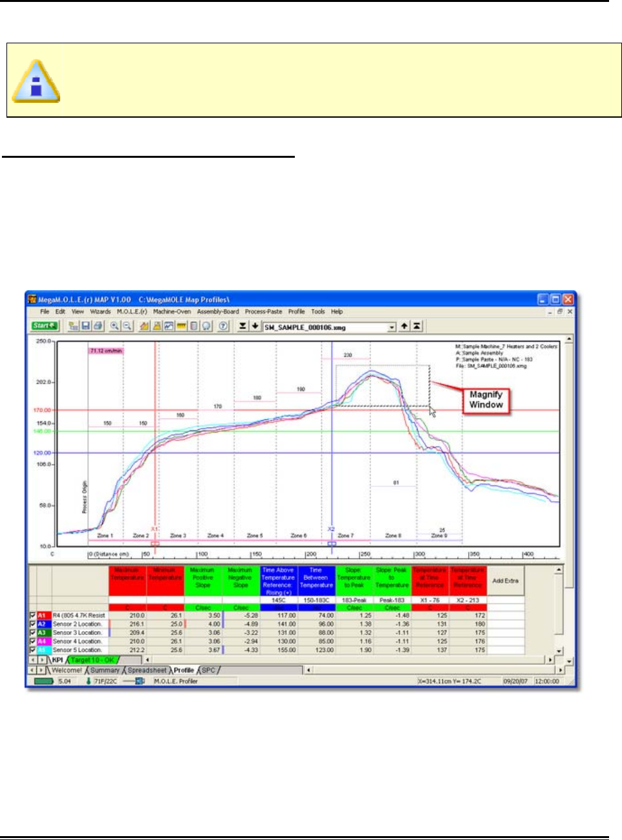This screenshot has width=622, height=840.
Task: Click the green Start button
Action: (45, 326)
